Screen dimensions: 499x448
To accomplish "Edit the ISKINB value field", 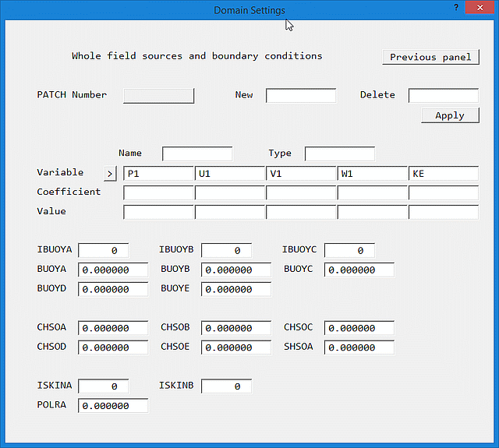I will 226,386.
